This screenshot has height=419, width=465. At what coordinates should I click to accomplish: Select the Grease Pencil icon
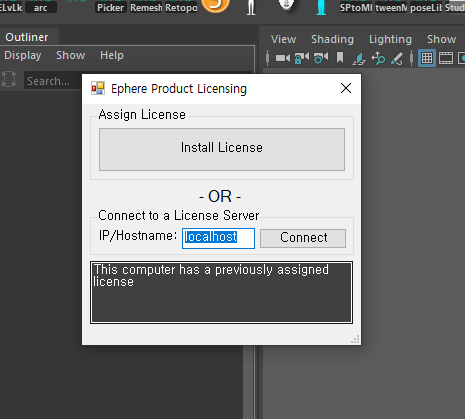[x=397, y=58]
